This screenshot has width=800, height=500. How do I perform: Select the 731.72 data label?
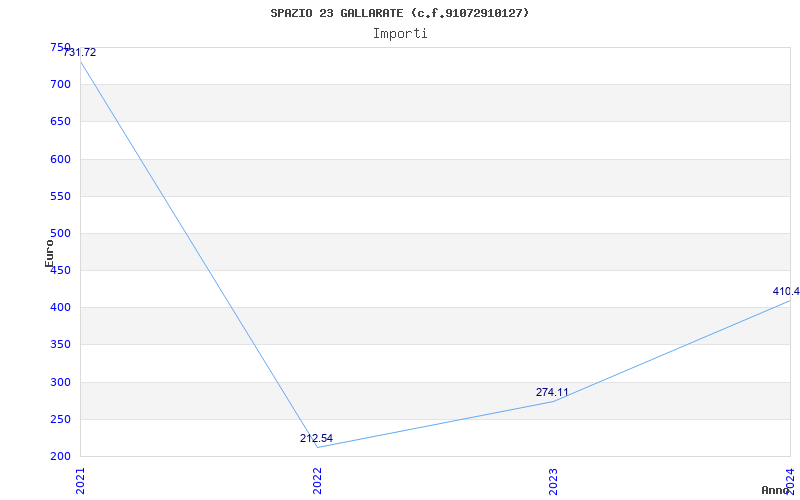tap(79, 53)
